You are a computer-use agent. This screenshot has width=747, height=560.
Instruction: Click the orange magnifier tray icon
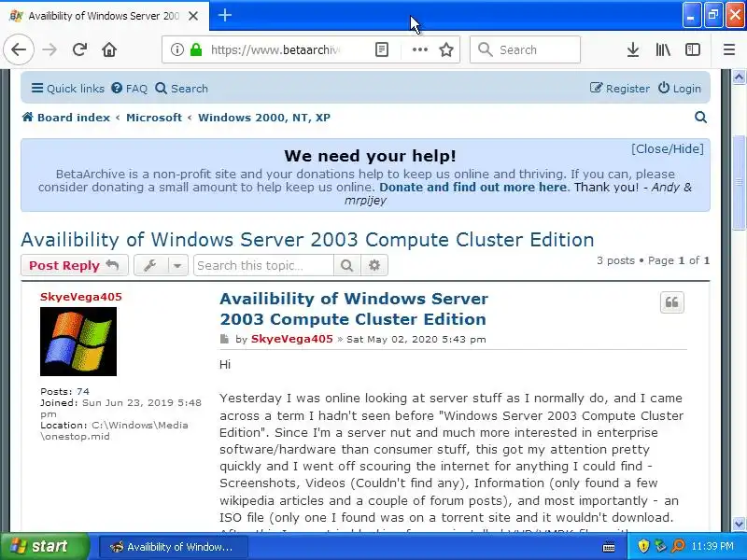click(678, 546)
